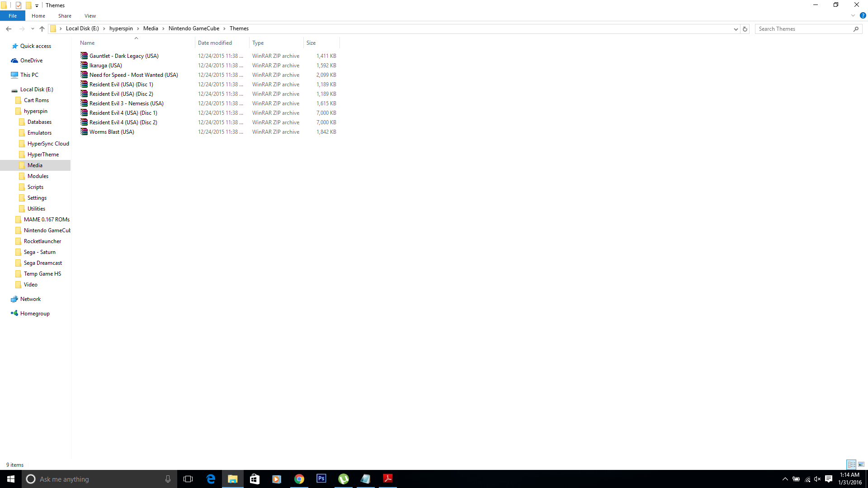868x488 pixels.
Task: Open Google Chrome from the taskbar
Action: 299,479
